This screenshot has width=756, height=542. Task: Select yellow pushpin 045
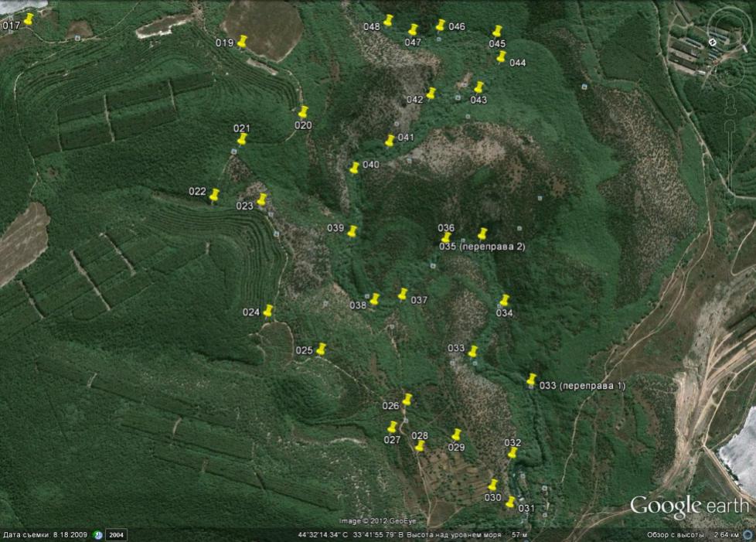(496, 33)
